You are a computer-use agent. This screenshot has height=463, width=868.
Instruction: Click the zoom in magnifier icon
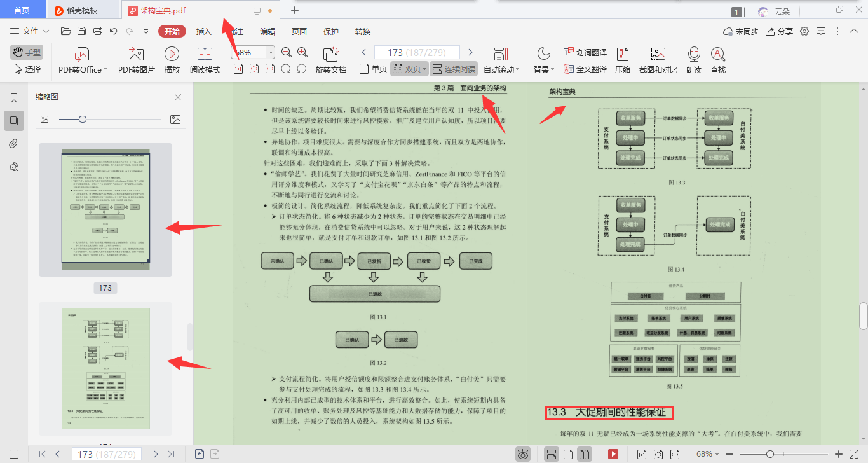tap(302, 53)
